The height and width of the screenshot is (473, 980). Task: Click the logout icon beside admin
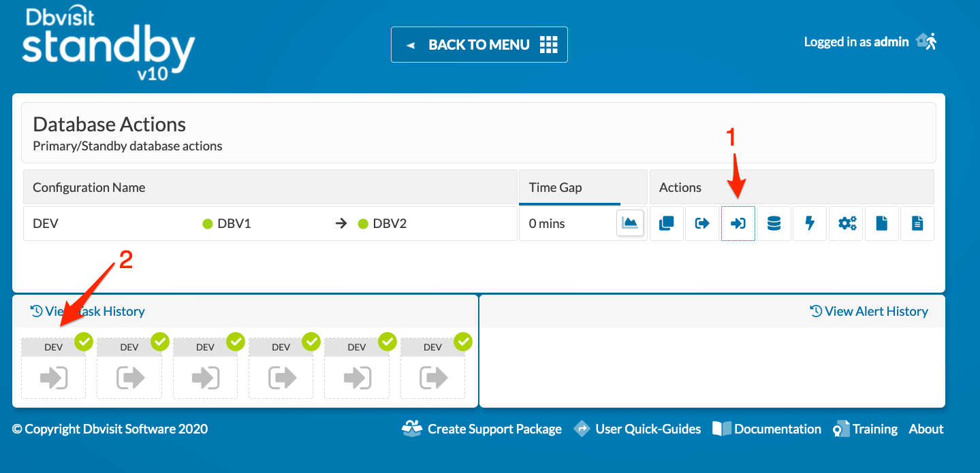coord(926,42)
